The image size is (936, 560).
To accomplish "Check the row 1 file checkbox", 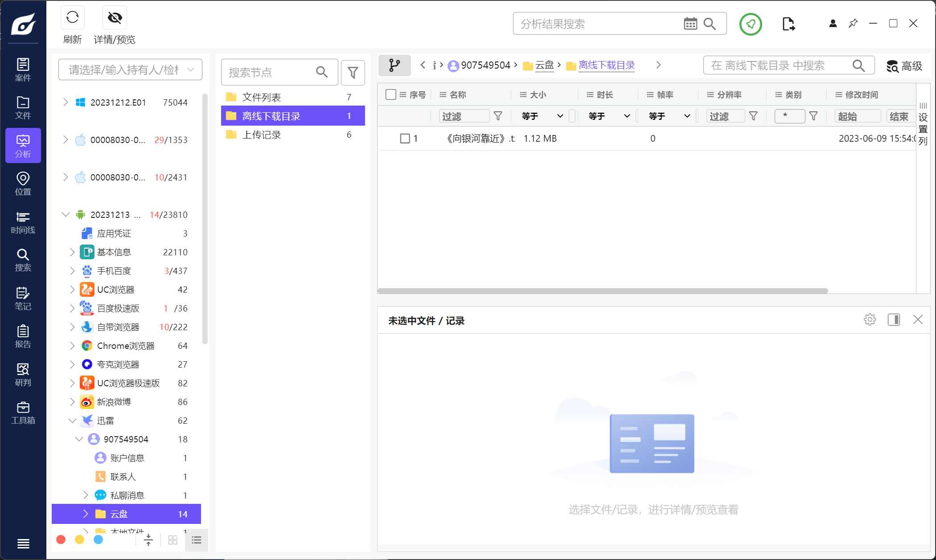I will coord(405,139).
